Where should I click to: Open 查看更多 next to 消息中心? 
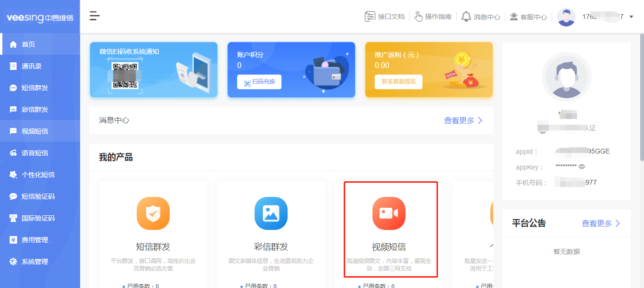(460, 120)
